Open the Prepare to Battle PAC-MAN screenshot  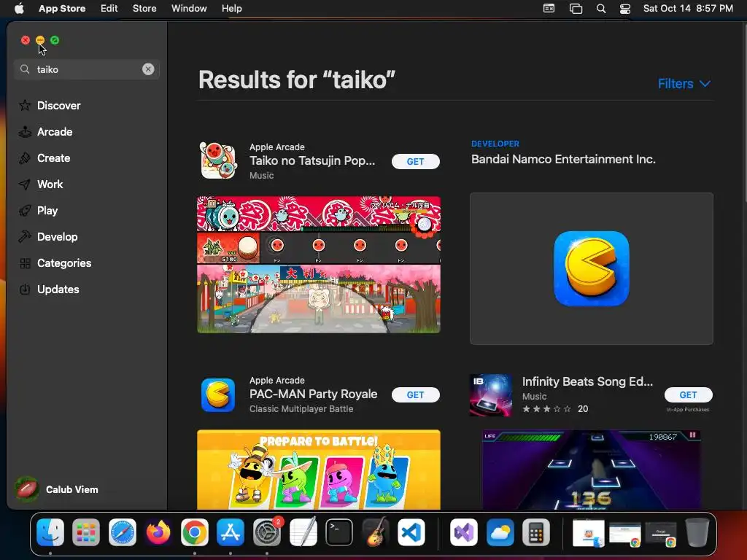(x=319, y=470)
